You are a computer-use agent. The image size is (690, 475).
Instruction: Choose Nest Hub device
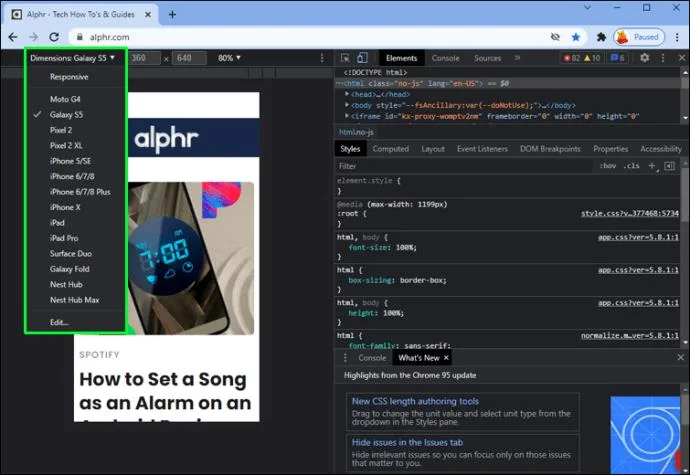click(x=66, y=284)
